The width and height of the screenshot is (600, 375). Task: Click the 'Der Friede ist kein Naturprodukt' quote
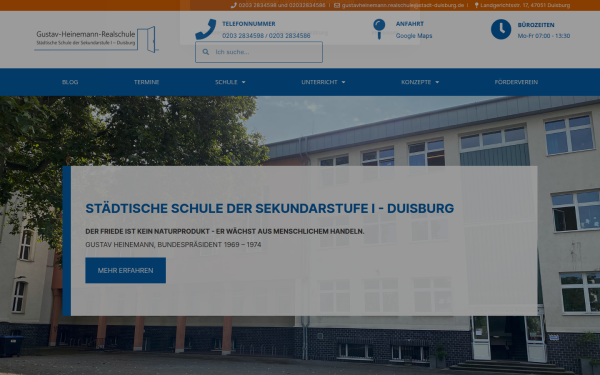225,232
